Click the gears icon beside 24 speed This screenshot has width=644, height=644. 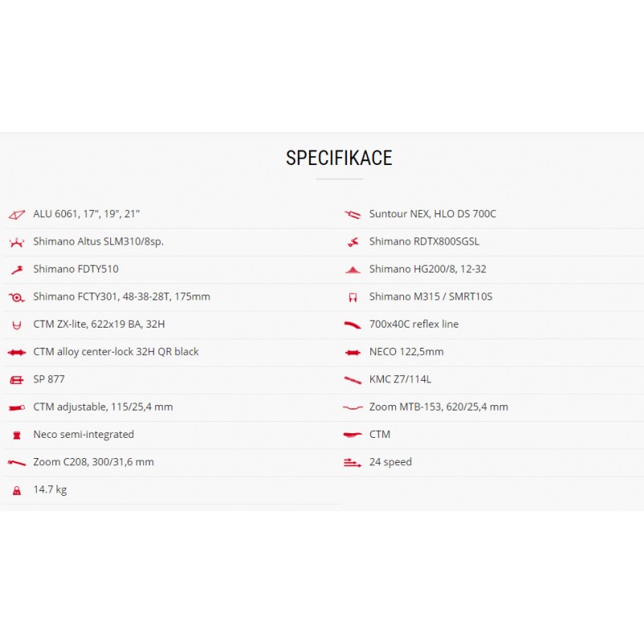tap(353, 463)
